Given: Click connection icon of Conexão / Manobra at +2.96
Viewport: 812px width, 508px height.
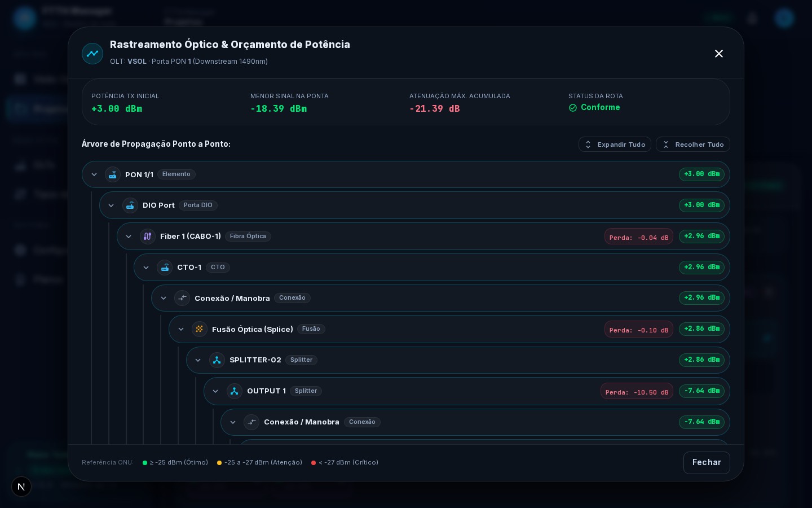Looking at the screenshot, I should [182, 298].
